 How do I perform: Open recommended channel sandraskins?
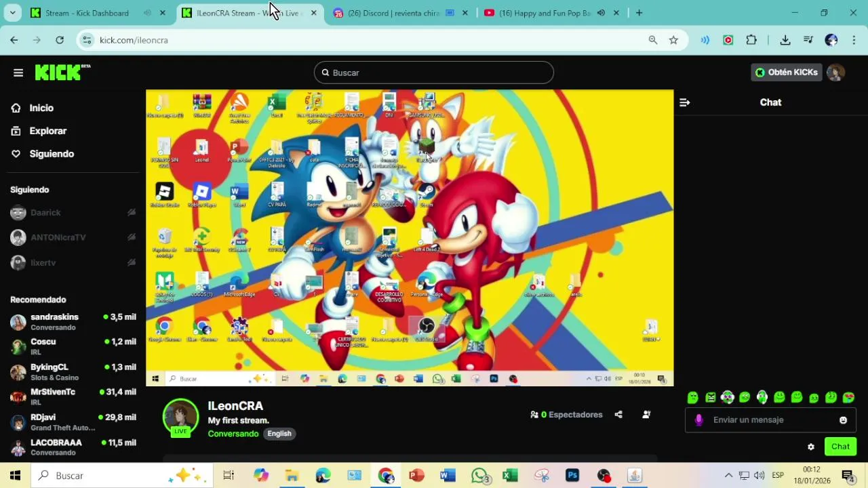[73, 322]
